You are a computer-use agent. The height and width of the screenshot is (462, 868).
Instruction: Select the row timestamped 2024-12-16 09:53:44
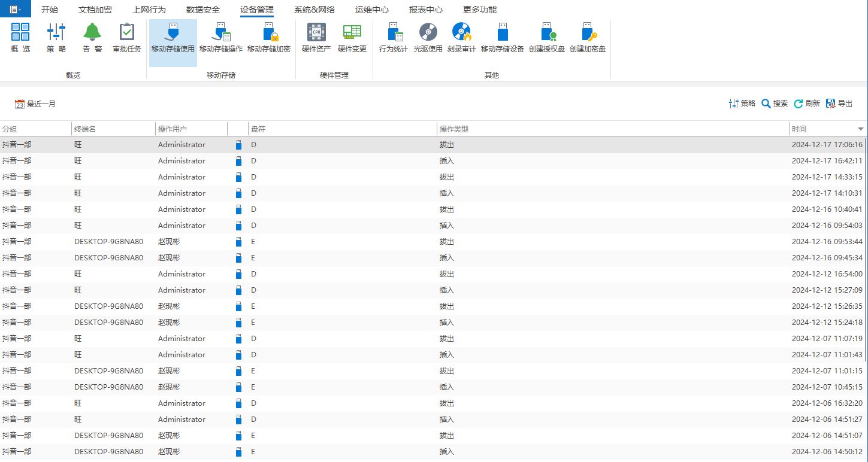click(x=419, y=242)
